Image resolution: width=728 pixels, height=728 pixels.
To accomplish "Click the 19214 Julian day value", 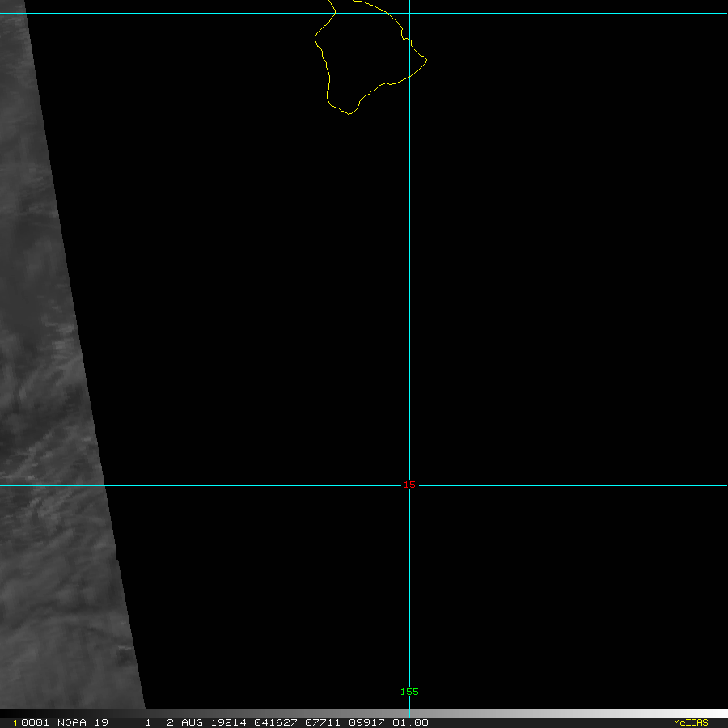I will [x=229, y=722].
